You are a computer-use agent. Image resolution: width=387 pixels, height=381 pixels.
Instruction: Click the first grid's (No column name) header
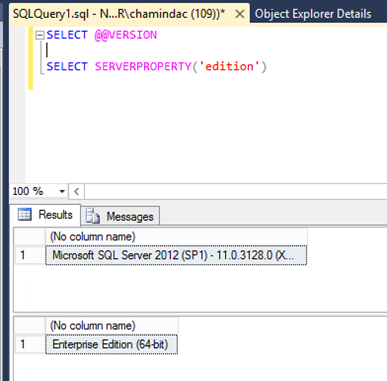[176, 237]
